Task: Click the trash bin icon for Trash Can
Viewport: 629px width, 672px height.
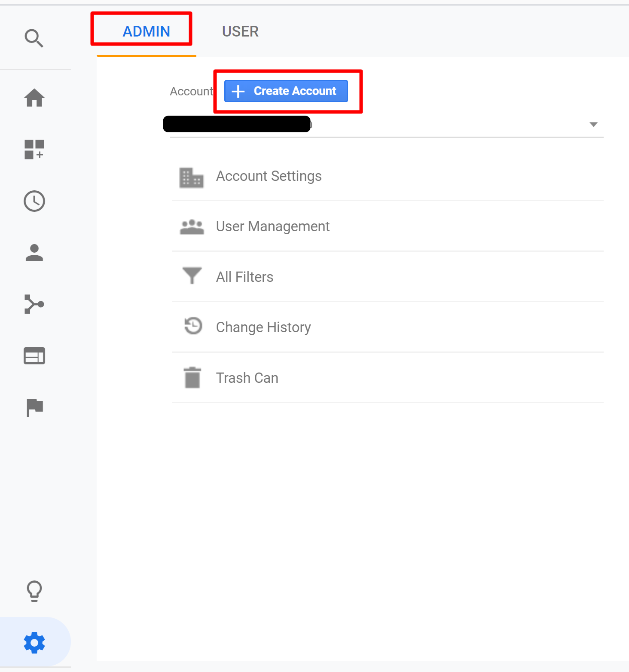Action: point(192,378)
